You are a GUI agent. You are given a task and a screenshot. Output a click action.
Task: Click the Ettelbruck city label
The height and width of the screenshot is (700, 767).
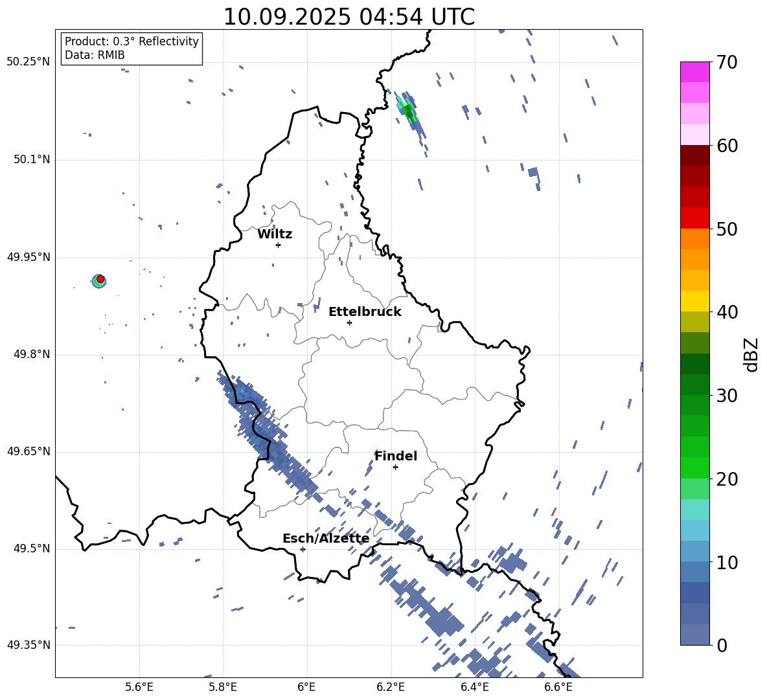(x=365, y=312)
